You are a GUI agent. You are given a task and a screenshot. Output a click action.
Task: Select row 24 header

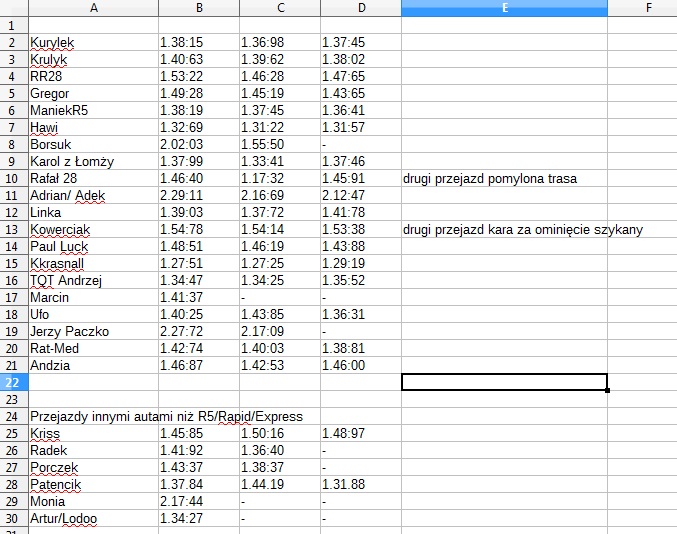coord(14,417)
